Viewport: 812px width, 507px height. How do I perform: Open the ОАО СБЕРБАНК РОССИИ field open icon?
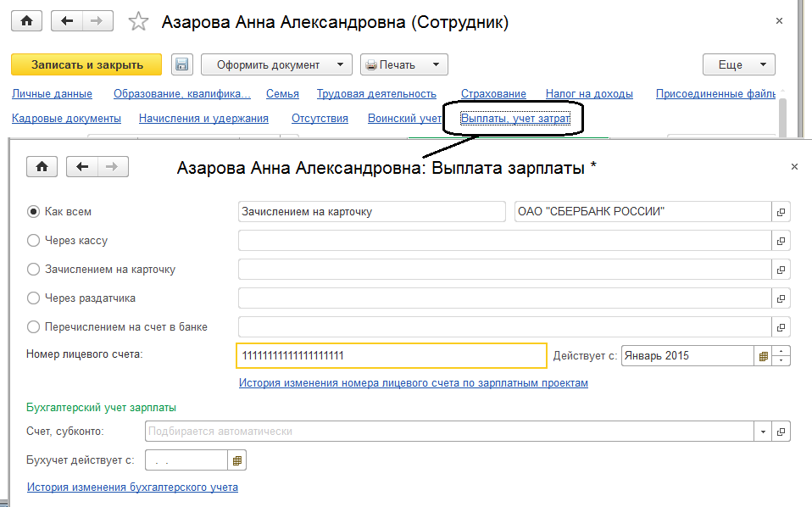781,212
